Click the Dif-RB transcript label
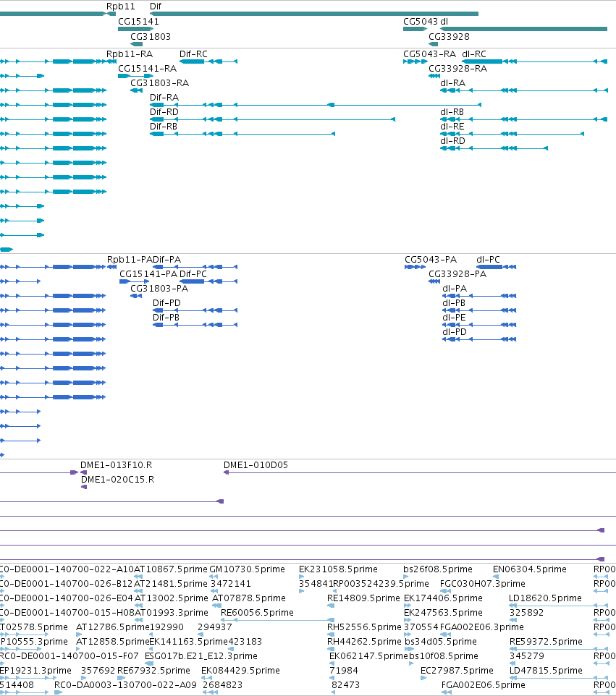This screenshot has width=616, height=696. pyautogui.click(x=164, y=127)
